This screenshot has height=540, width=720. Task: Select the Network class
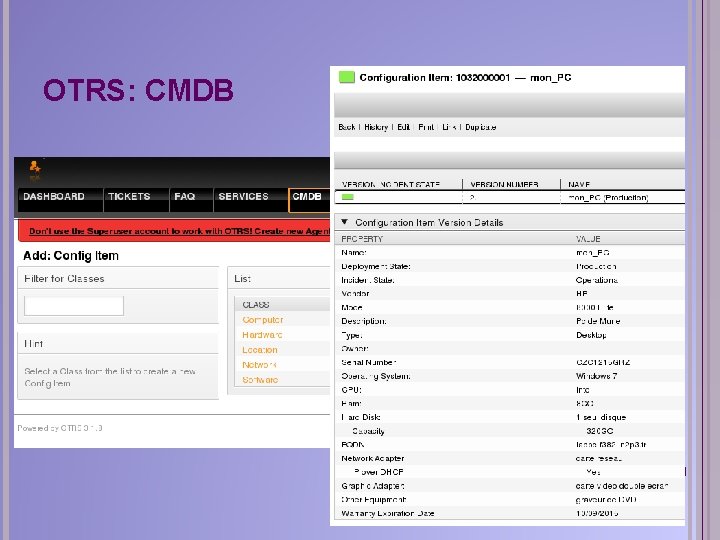(x=259, y=365)
